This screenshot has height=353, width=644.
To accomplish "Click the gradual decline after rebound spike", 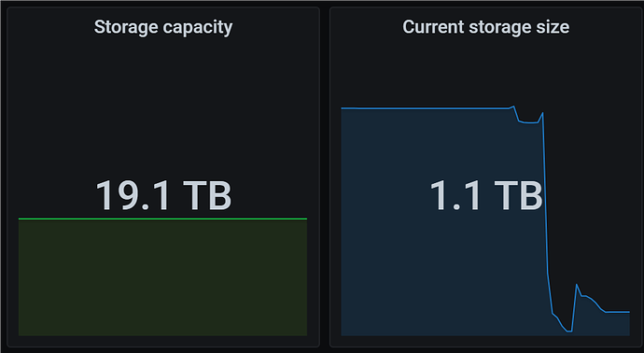I will click(594, 303).
